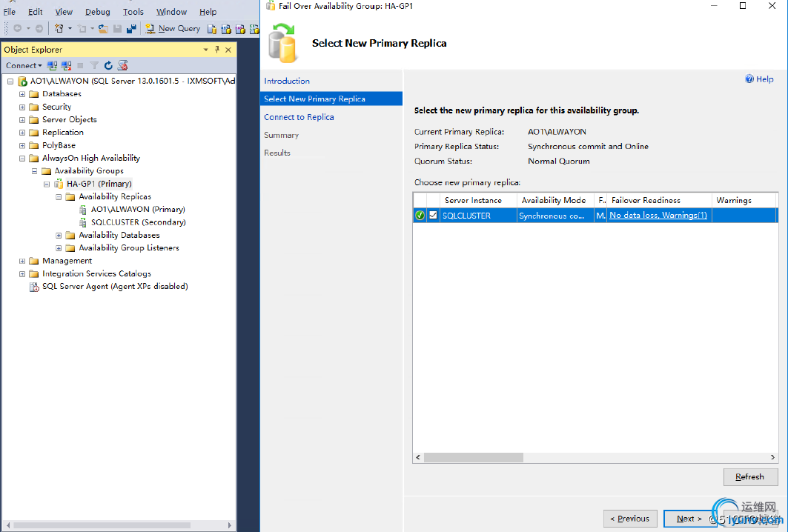Click the Activity Monitor script icon
The width and height of the screenshot is (788, 532).
click(122, 65)
